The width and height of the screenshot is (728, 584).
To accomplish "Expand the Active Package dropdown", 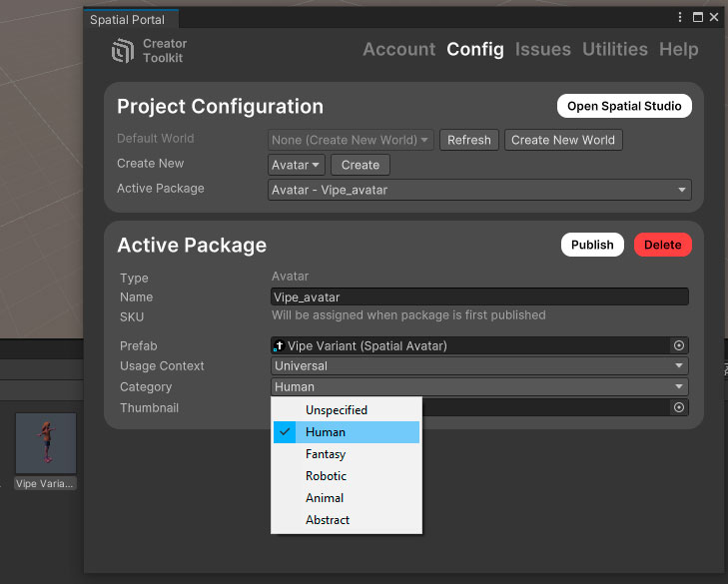I will (479, 190).
